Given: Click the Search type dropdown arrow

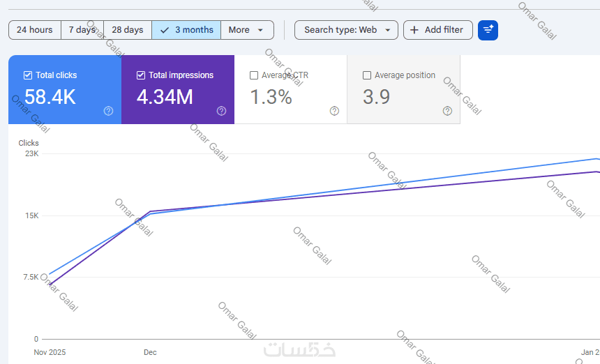Looking at the screenshot, I should [388, 30].
